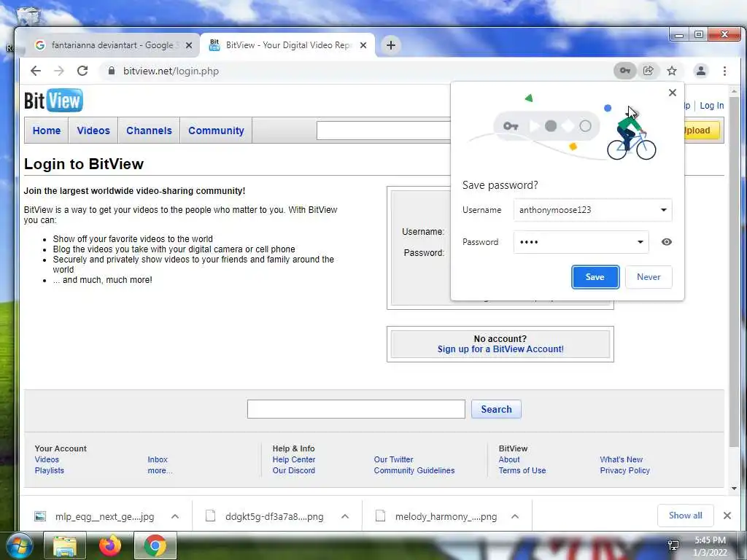Image resolution: width=747 pixels, height=560 pixels.
Task: Click the bottom search input field
Action: coord(356,409)
